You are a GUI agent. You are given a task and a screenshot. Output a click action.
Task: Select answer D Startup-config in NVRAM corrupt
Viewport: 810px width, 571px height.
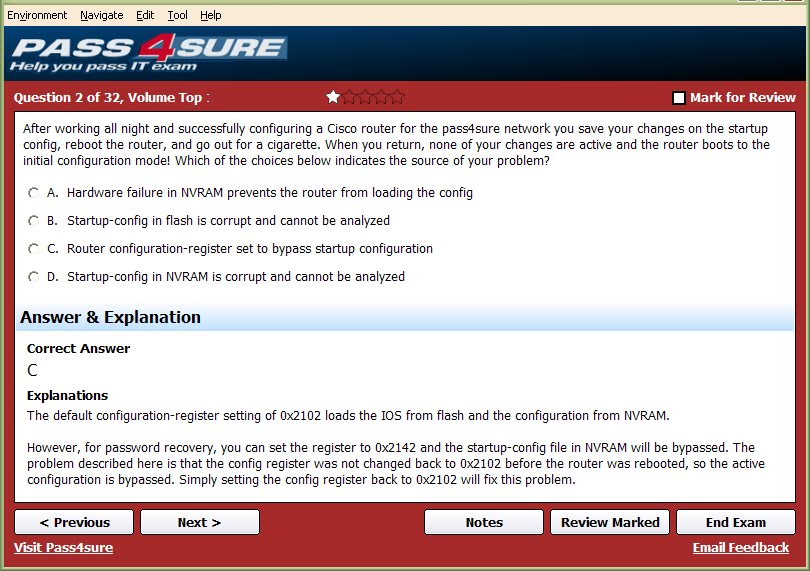click(x=34, y=276)
